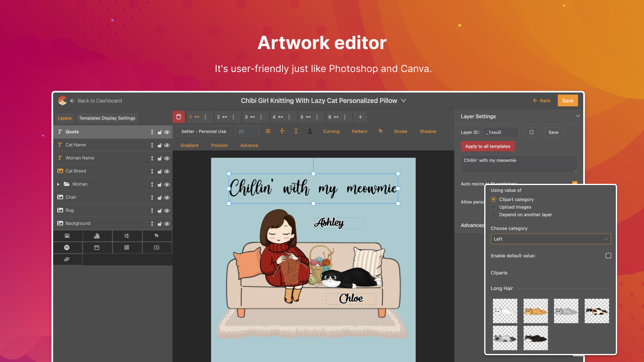Select the Add Image layer tool
The width and height of the screenshot is (644, 362).
click(x=68, y=236)
